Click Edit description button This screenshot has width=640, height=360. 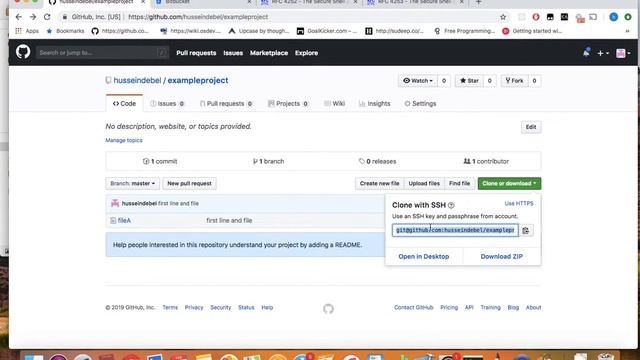[531, 127]
